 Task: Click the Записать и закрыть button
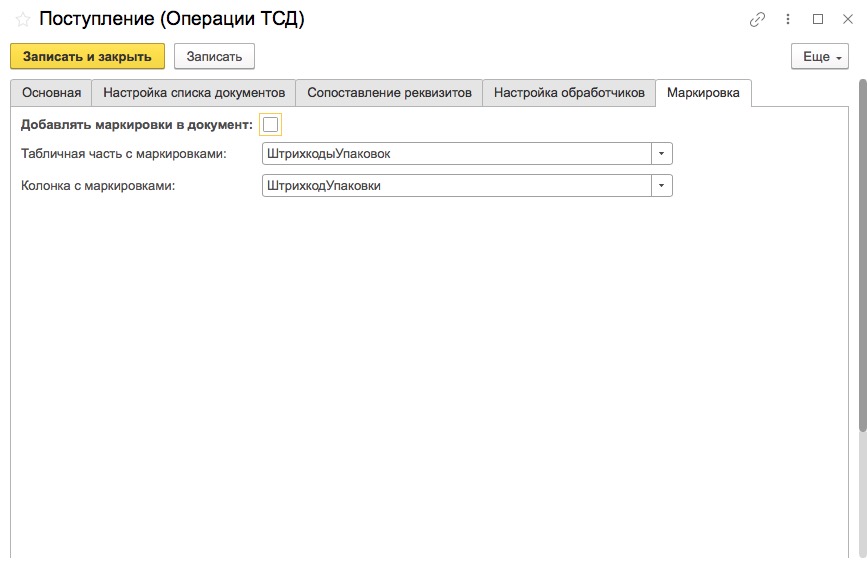pos(87,56)
